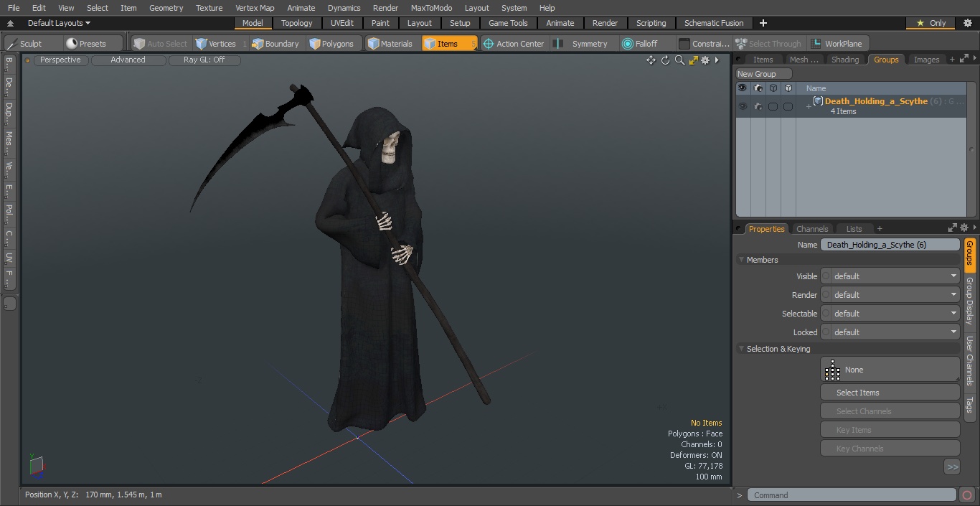Open the Geometry menu
Viewport: 980px width, 506px height.
pos(166,8)
